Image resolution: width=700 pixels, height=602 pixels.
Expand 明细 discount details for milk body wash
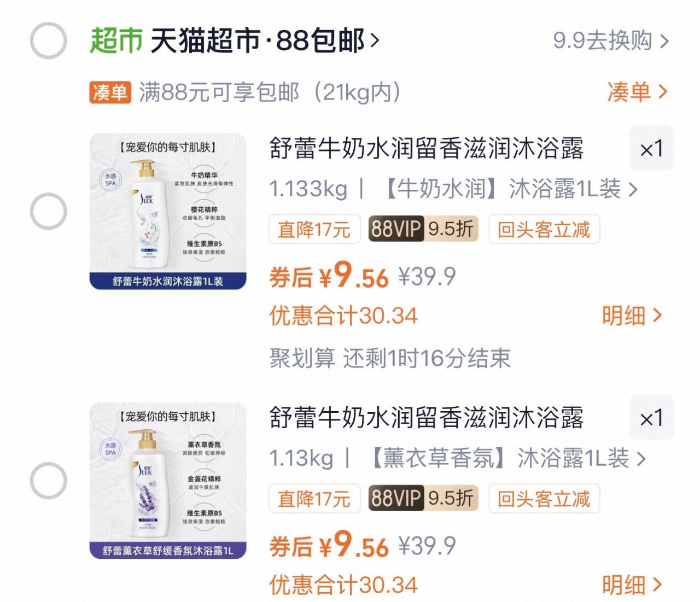631,315
